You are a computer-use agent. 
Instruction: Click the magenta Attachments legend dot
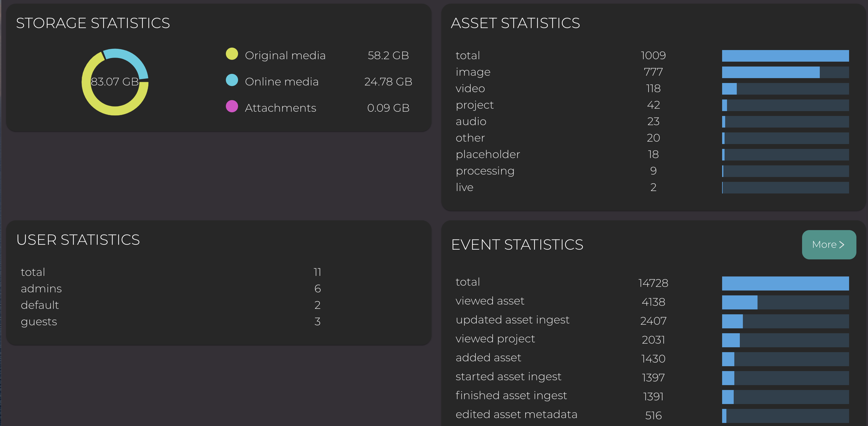pyautogui.click(x=232, y=106)
